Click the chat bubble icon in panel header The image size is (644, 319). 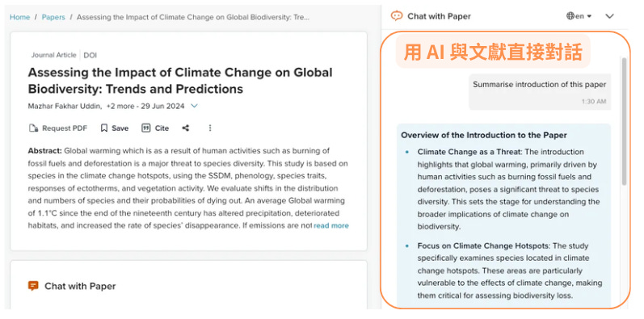[397, 16]
